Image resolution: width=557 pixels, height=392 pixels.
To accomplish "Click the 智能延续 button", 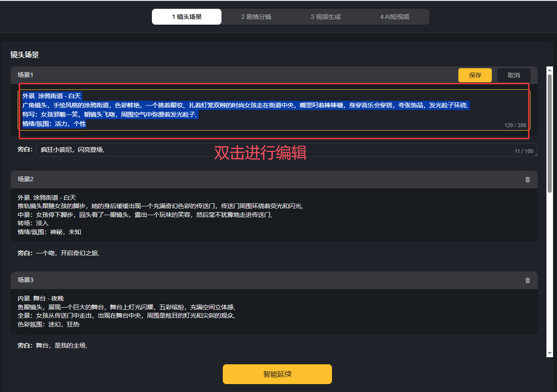I will click(x=277, y=374).
